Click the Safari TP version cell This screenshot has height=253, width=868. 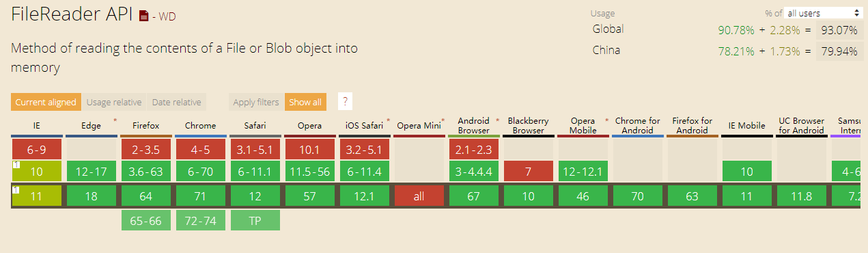(255, 220)
